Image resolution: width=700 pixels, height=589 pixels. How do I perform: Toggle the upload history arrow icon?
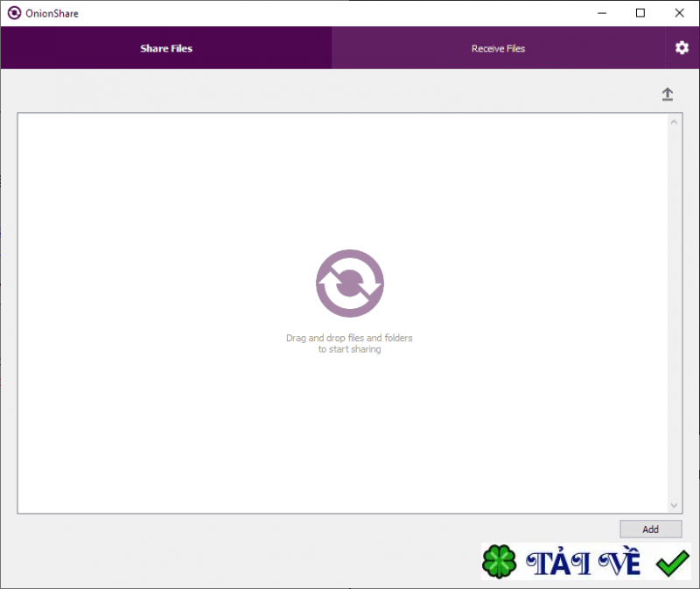[668, 95]
